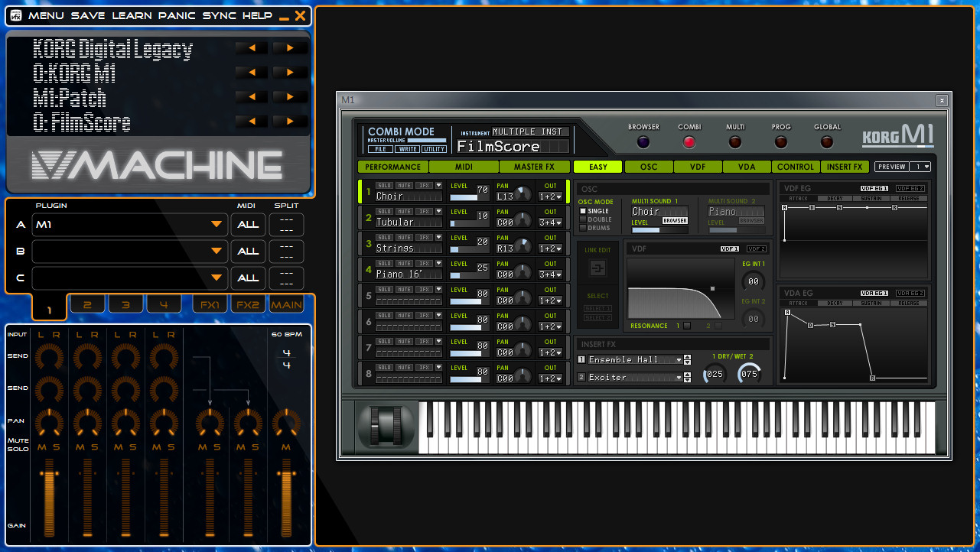The width and height of the screenshot is (980, 552).
Task: Select the COMBI mode red button
Action: [689, 141]
